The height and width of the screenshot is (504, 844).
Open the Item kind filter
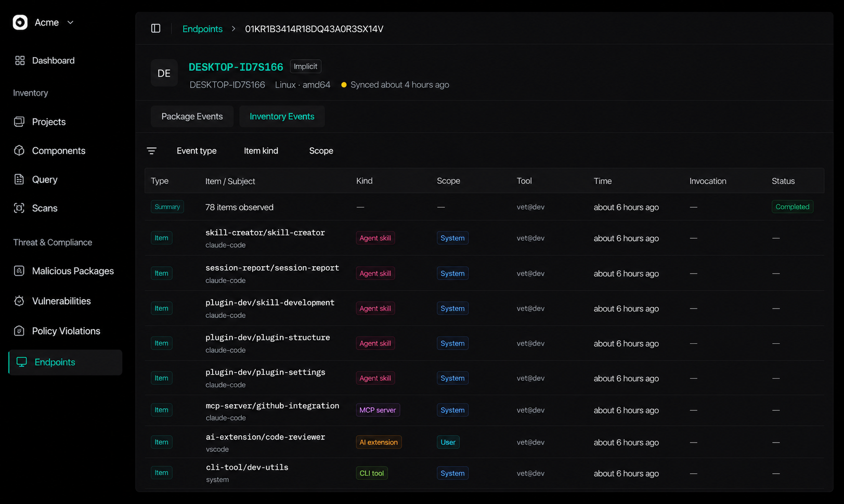[261, 151]
